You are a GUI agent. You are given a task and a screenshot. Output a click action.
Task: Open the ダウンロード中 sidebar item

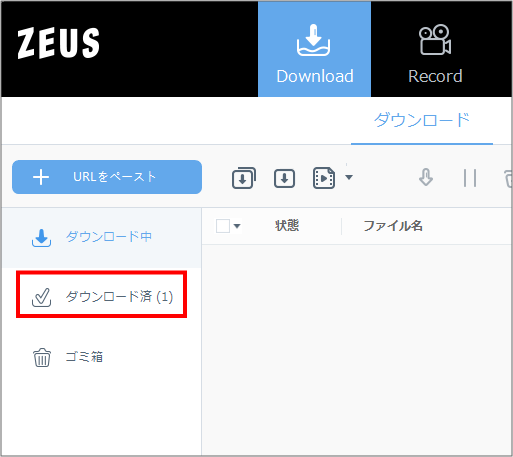pos(102,237)
